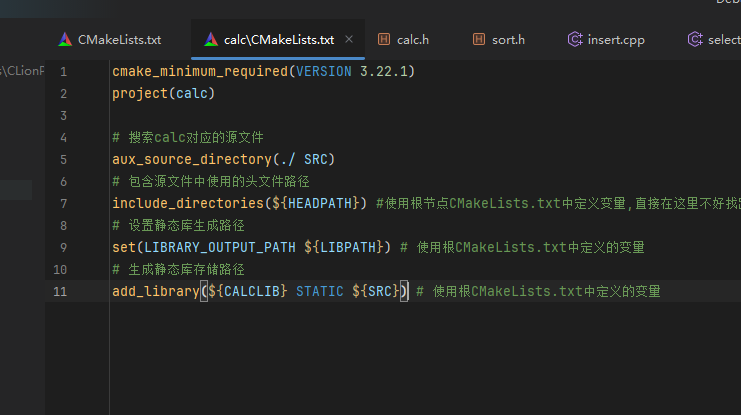Viewport: 741px width, 415px height.
Task: Click the C++ file icon on the select tab
Action: pyautogui.click(x=694, y=40)
